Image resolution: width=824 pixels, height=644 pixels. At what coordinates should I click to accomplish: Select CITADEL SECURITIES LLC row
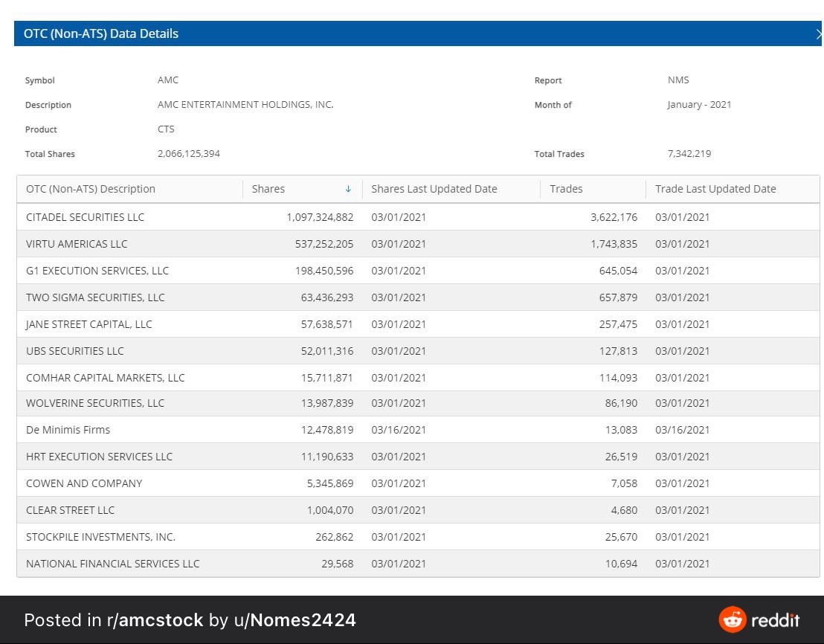tap(418, 217)
